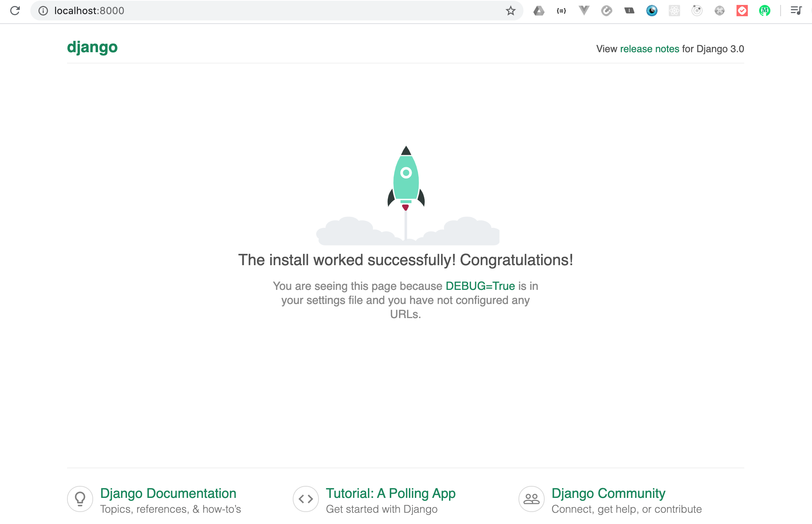Open the Django 3.0 release notes link
Image resolution: width=812 pixels, height=524 pixels.
pos(649,49)
